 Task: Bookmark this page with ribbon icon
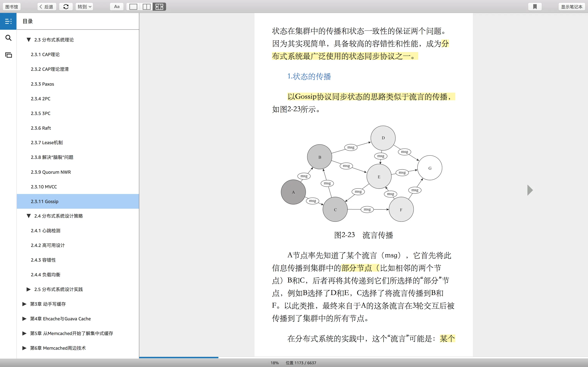pos(535,7)
